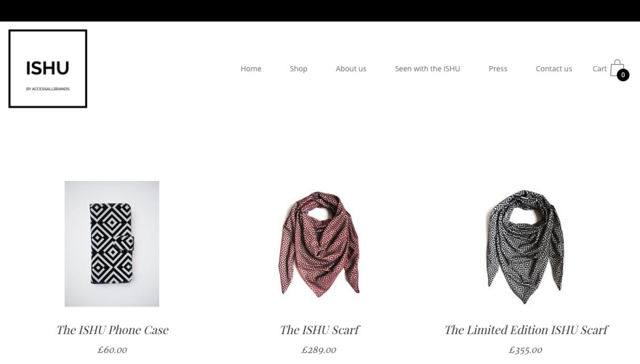The image size is (640, 364).
Task: View the pink ISHU Scarf image
Action: [319, 243]
